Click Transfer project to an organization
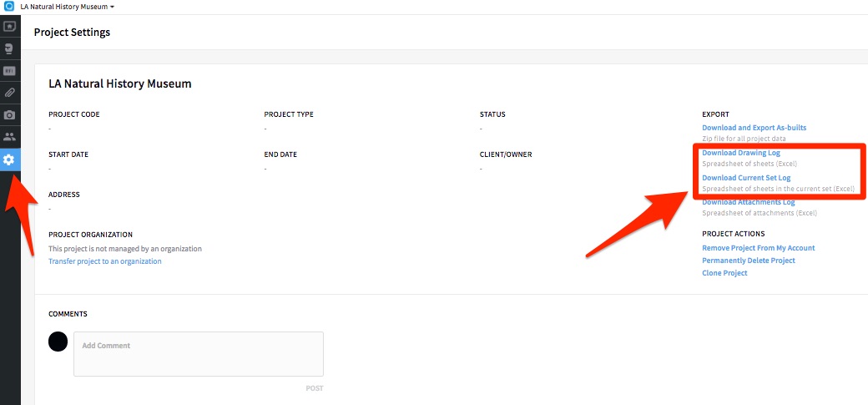The height and width of the screenshot is (405, 868). click(x=105, y=261)
